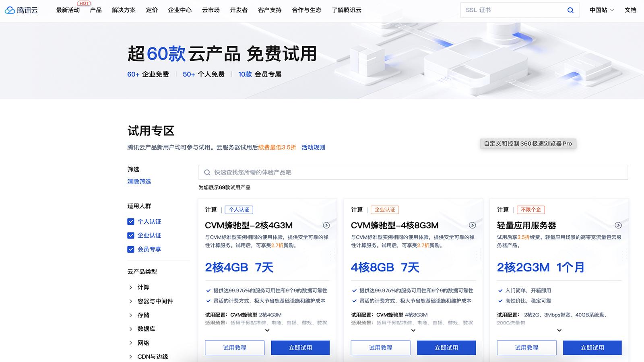The image size is (644, 362).
Task: Open the 了解腾讯云 menu
Action: (347, 10)
